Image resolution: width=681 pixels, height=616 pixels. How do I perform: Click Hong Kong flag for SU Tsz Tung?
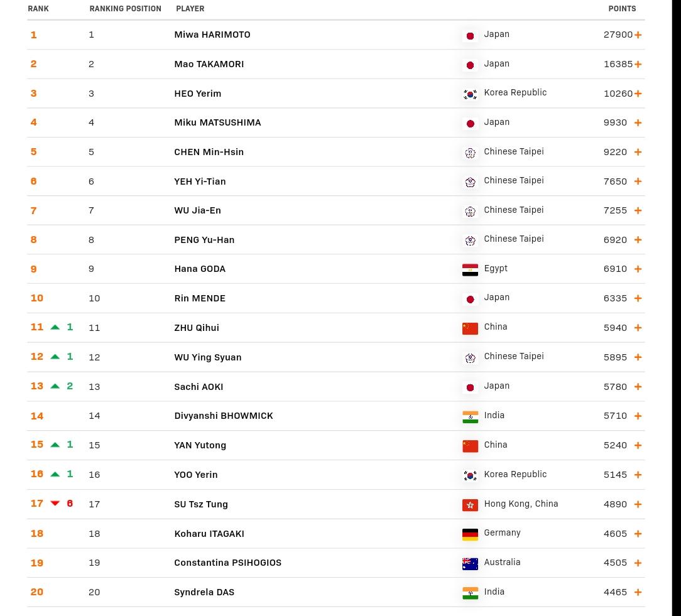[x=470, y=505]
